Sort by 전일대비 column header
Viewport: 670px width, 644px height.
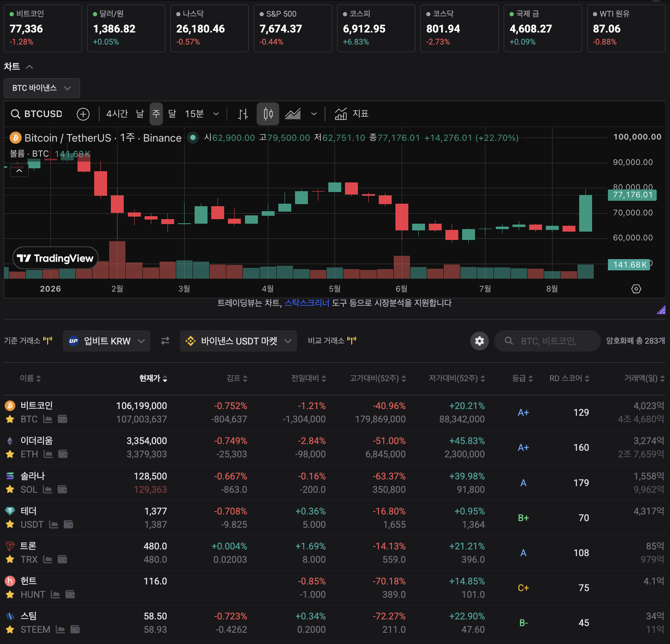308,378
